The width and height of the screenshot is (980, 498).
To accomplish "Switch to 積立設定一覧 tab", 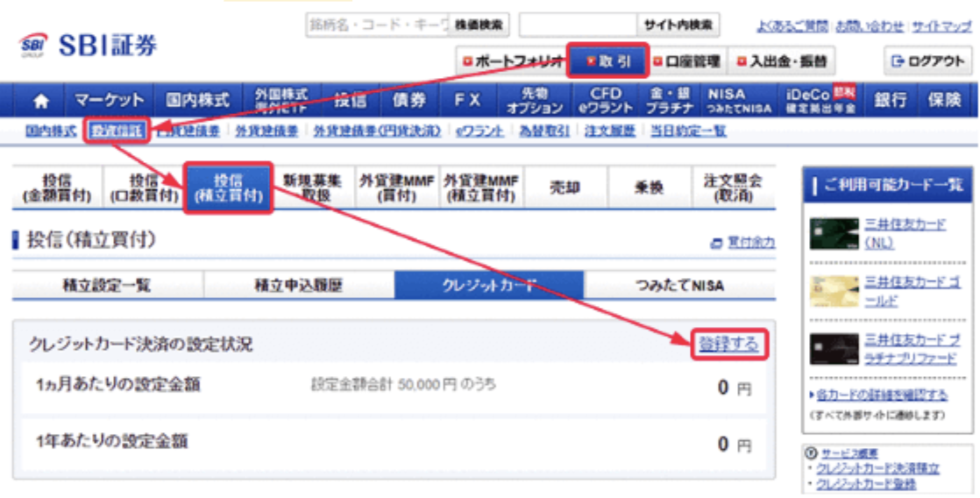I will 107,285.
